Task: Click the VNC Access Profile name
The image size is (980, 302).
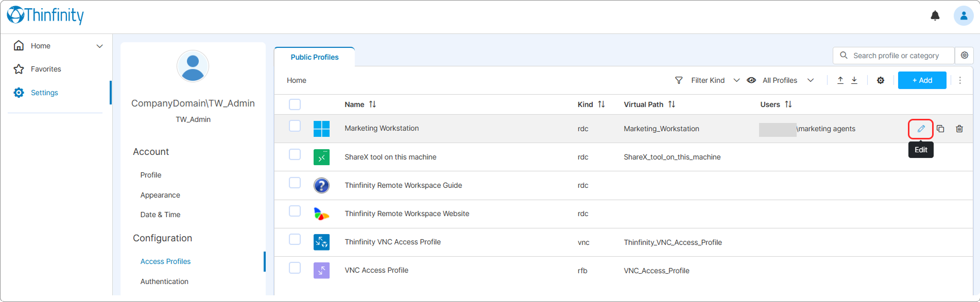Action: coord(376,270)
